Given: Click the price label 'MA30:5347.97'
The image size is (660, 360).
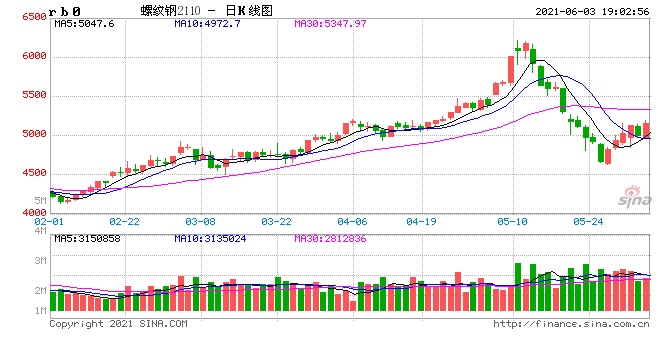Looking at the screenshot, I should (330, 24).
